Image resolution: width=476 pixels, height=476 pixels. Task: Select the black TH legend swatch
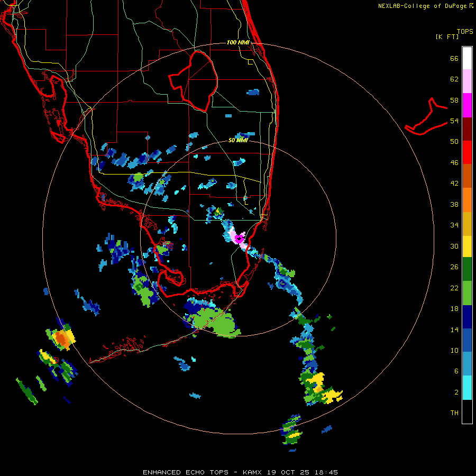[467, 411]
